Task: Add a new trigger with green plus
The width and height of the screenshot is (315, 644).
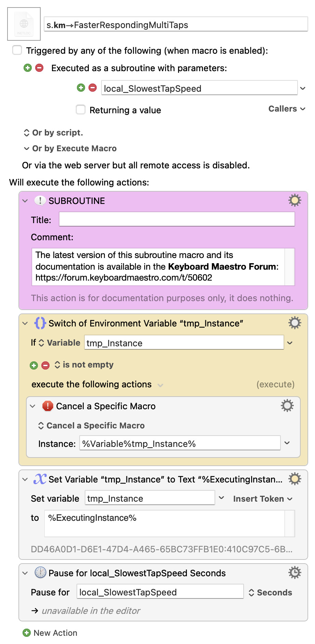Action: [x=28, y=68]
